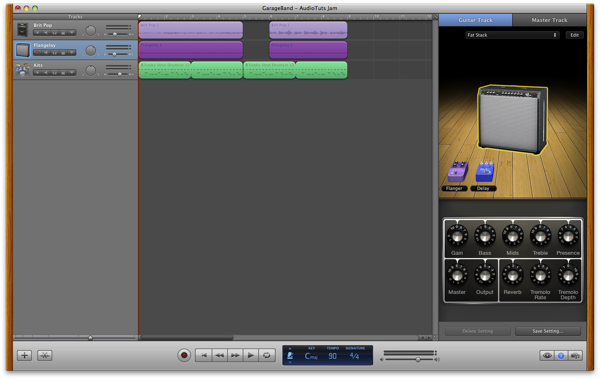Adjust the Kits track volume slider
The image size is (600, 379).
[x=120, y=74]
